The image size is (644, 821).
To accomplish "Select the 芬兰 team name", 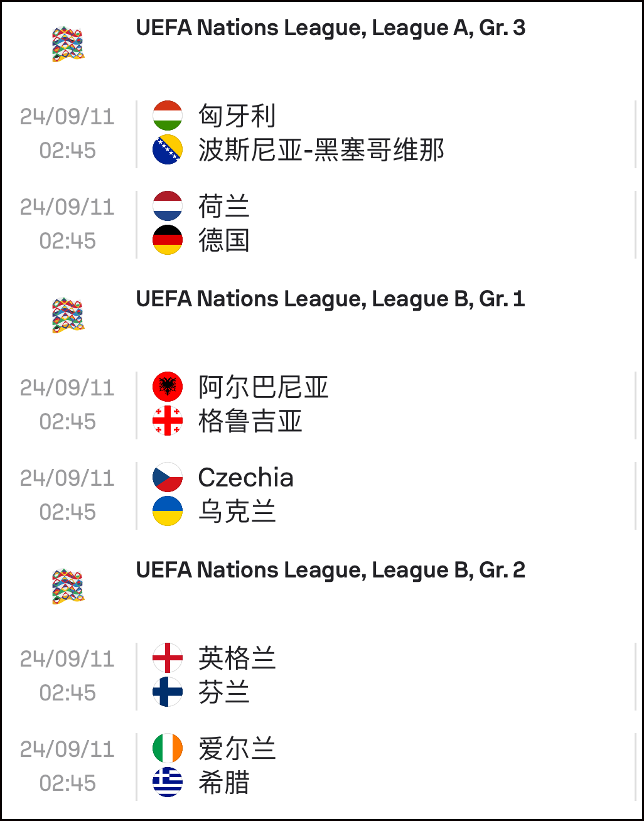I will coord(224,692).
